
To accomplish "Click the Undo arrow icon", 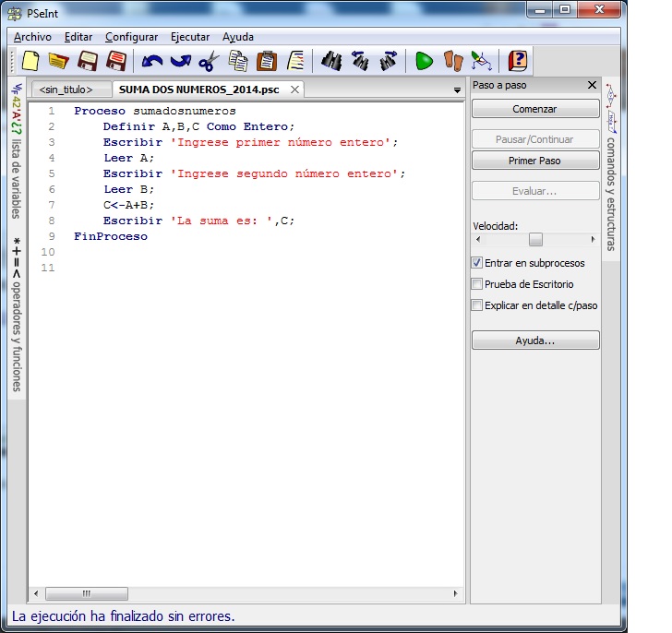I will coord(151,62).
